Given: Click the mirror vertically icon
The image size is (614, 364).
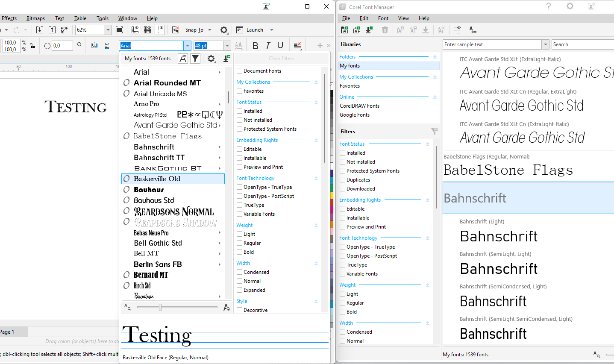Looking at the screenshot, I should pyautogui.click(x=107, y=45).
